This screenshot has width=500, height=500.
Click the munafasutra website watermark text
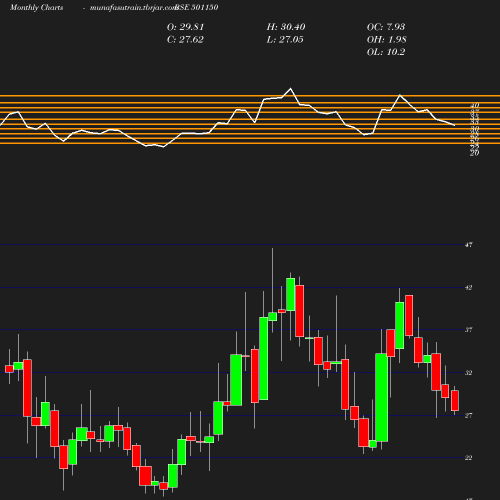point(133,7)
